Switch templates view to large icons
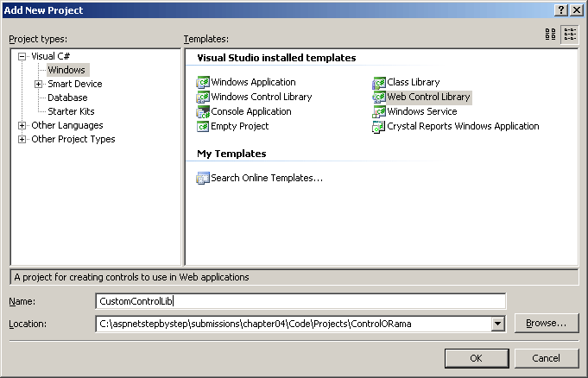The width and height of the screenshot is (588, 378). [x=551, y=35]
